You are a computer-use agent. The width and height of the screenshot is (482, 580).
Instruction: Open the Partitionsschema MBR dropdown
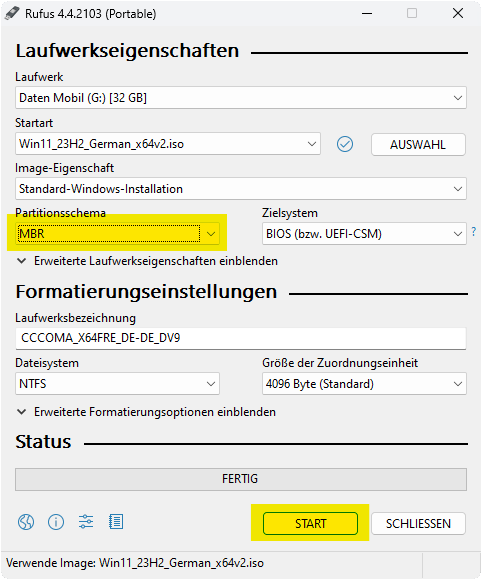(x=117, y=234)
